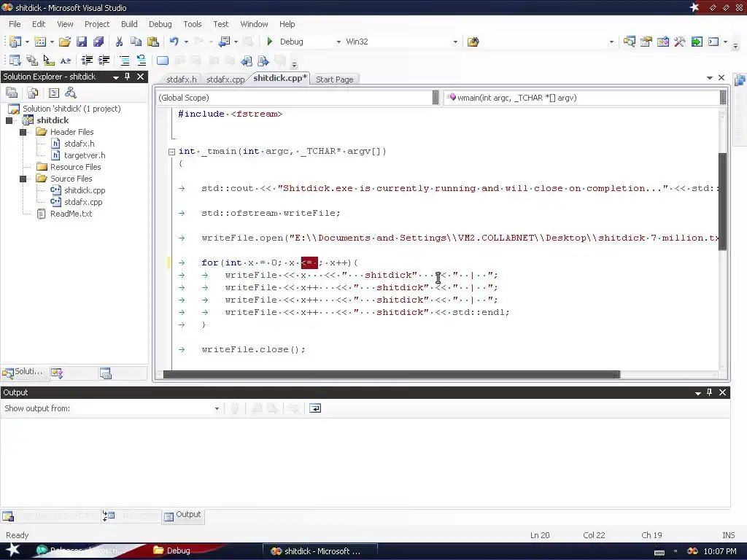Toggle word wrap in the Output pane
This screenshot has height=560, width=747.
click(x=315, y=408)
